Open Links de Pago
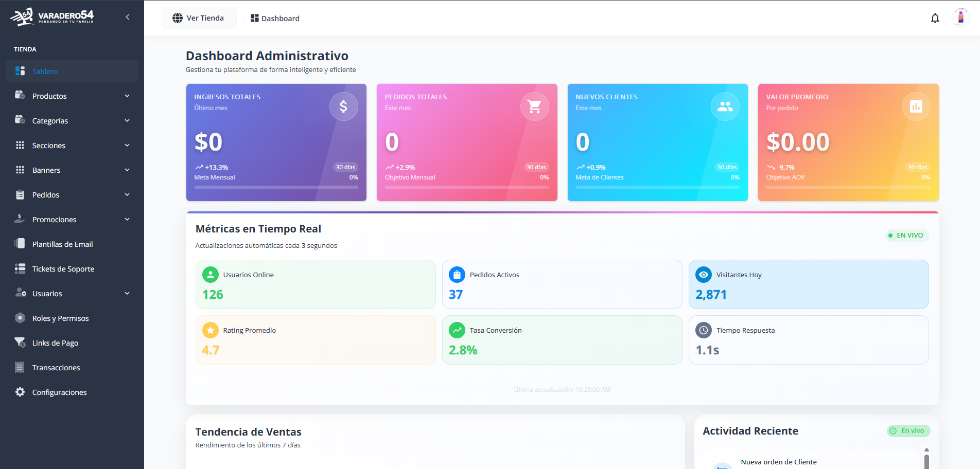This screenshot has width=980, height=469. click(x=55, y=342)
